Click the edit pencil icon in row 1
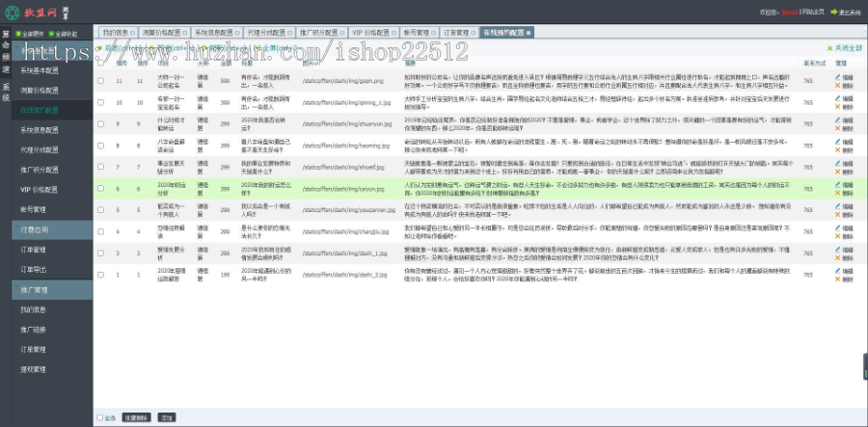Screen dimensions: 868x427 (x=837, y=271)
